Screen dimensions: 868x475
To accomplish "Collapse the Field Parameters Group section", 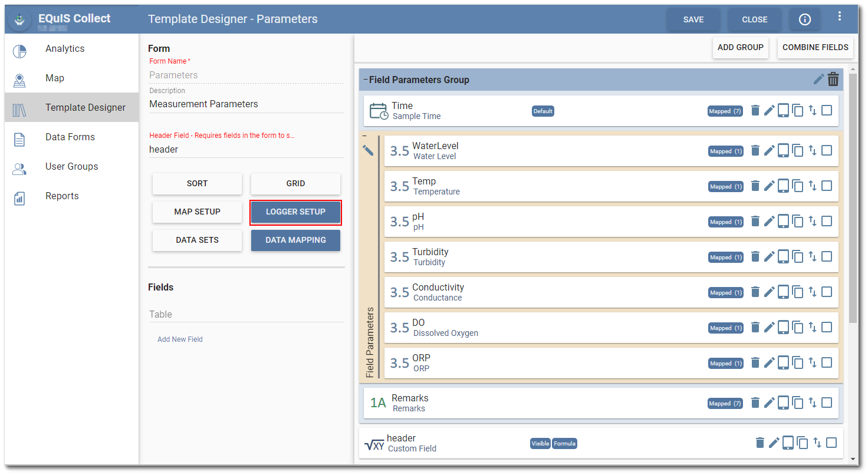I will pyautogui.click(x=366, y=80).
